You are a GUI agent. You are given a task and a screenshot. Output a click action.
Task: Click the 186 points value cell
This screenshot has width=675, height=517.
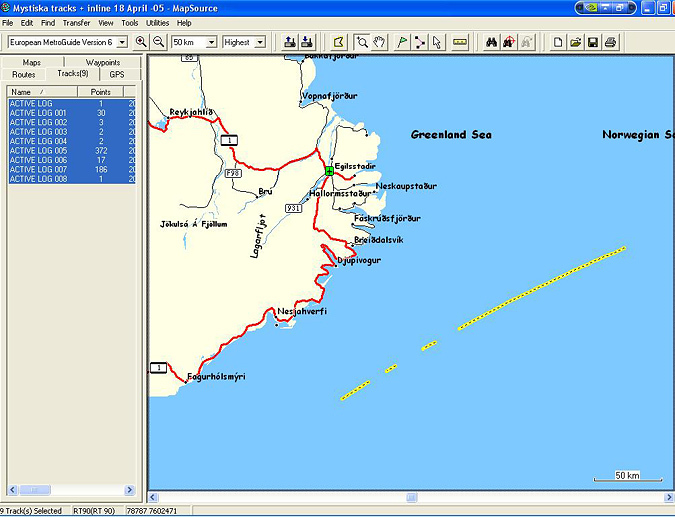click(x=101, y=170)
